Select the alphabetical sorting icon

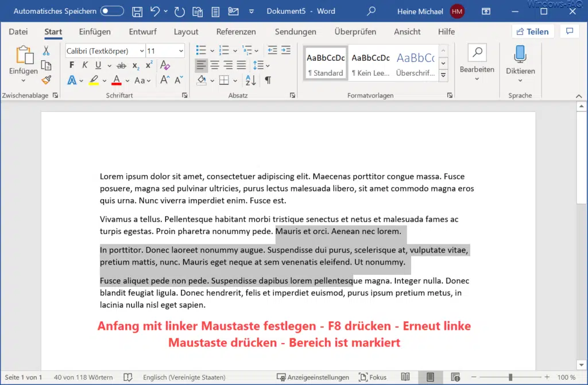tap(252, 80)
